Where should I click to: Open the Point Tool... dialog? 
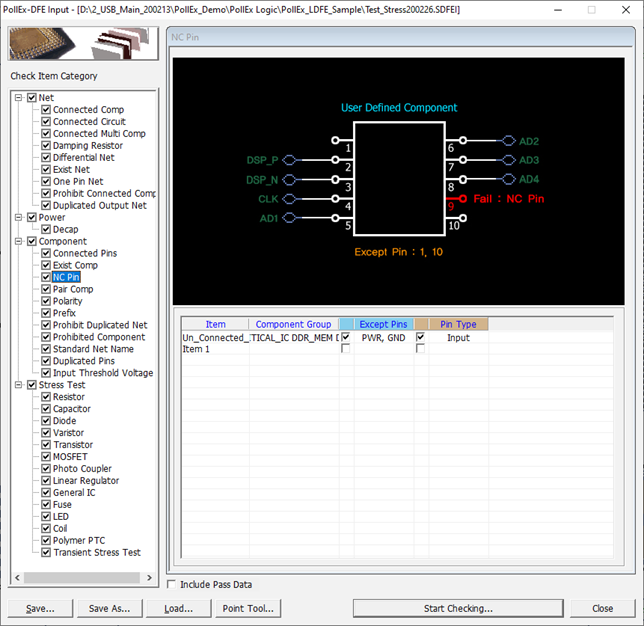pyautogui.click(x=248, y=608)
